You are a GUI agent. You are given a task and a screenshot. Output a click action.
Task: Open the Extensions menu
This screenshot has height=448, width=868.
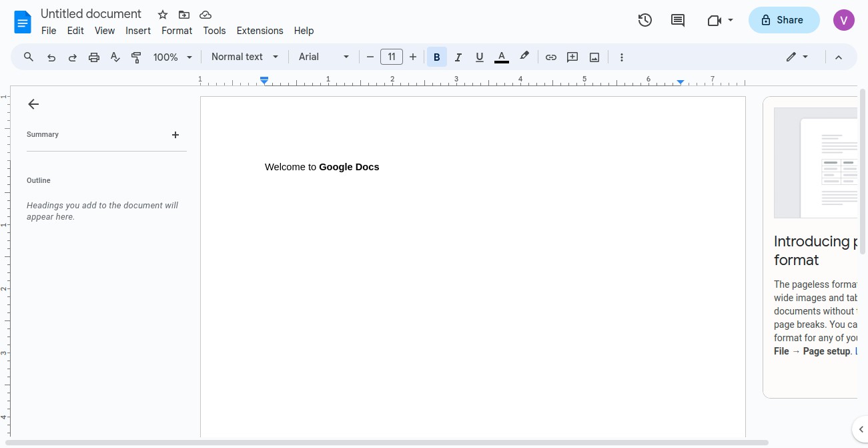pos(260,31)
